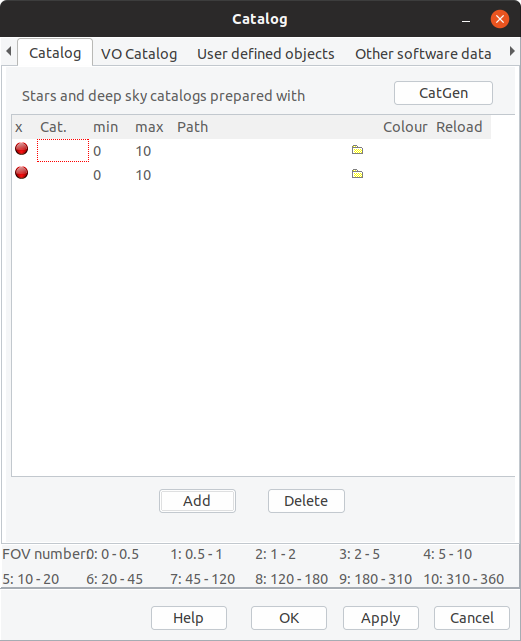
Task: Select the Catalog tab
Action: coord(55,53)
